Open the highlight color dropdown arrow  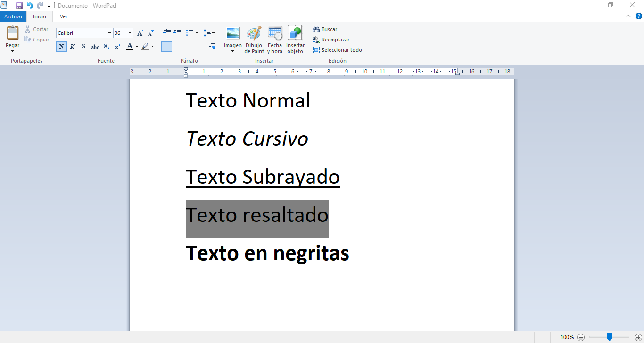(152, 47)
